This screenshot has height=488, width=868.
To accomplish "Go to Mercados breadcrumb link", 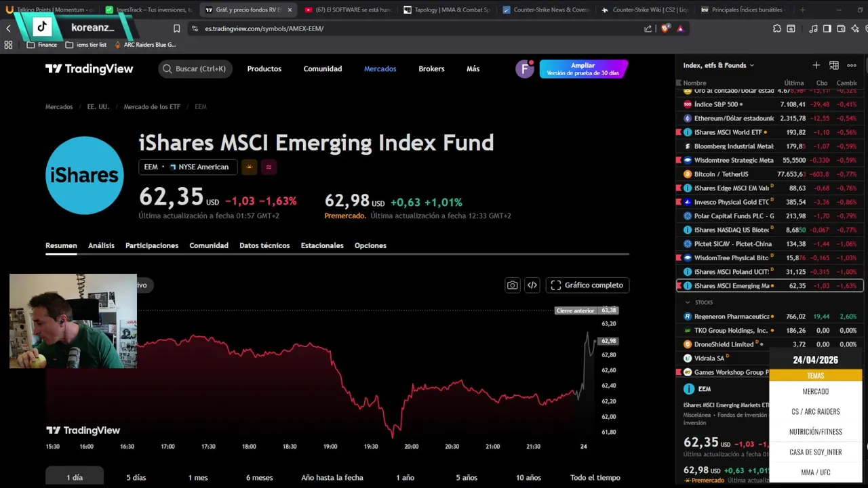I will tap(59, 106).
